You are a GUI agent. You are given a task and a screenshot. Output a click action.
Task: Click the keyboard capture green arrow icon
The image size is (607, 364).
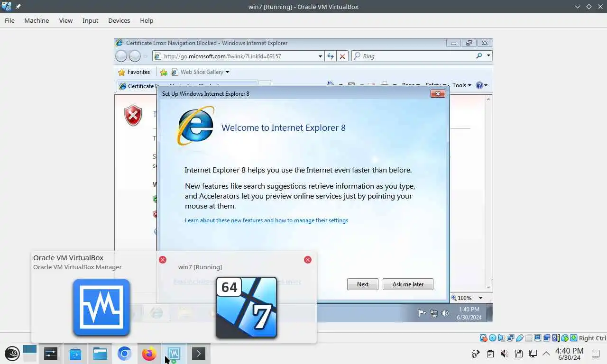click(573, 338)
